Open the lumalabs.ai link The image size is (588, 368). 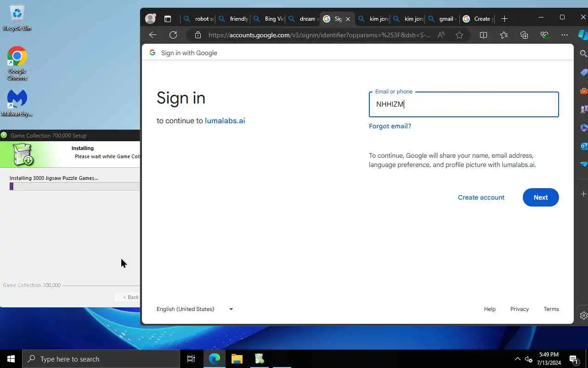[x=225, y=121]
